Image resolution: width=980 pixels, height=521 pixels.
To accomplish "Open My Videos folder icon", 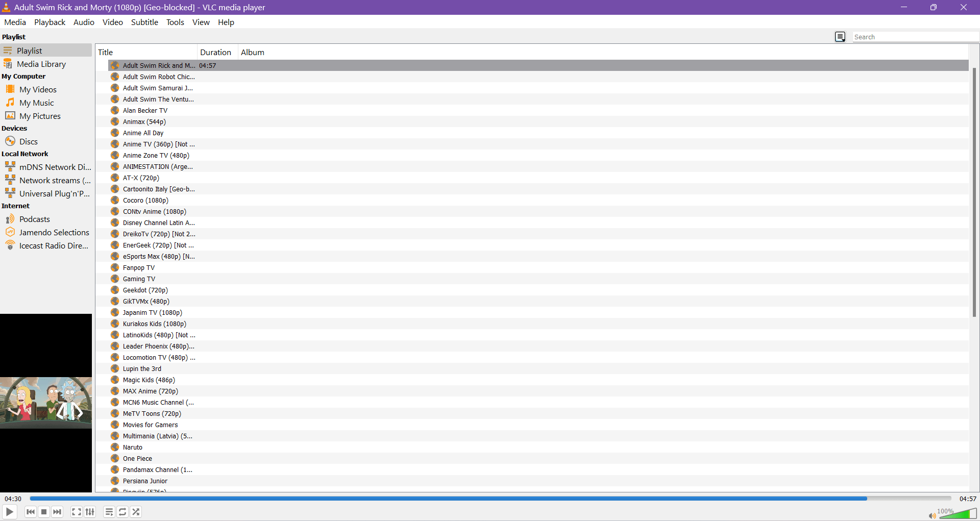I will 10,89.
